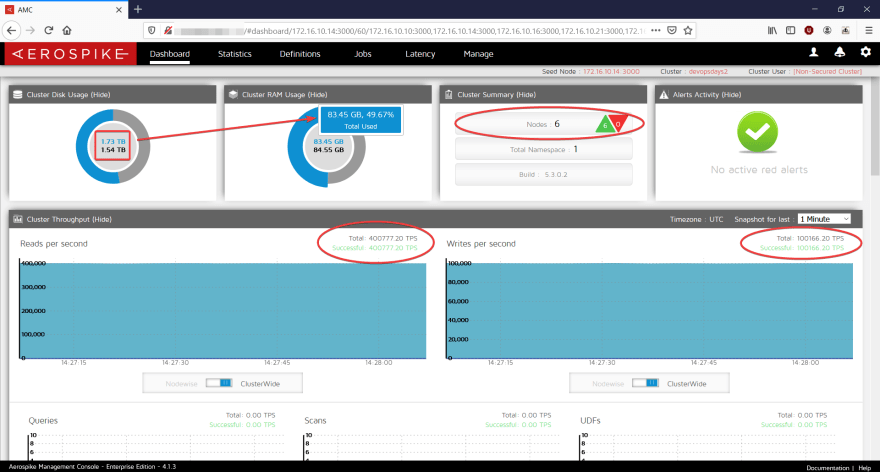Viewport: 880px width, 472px height.
Task: Hide the Cluster RAM Usage panel
Action: 317,95
